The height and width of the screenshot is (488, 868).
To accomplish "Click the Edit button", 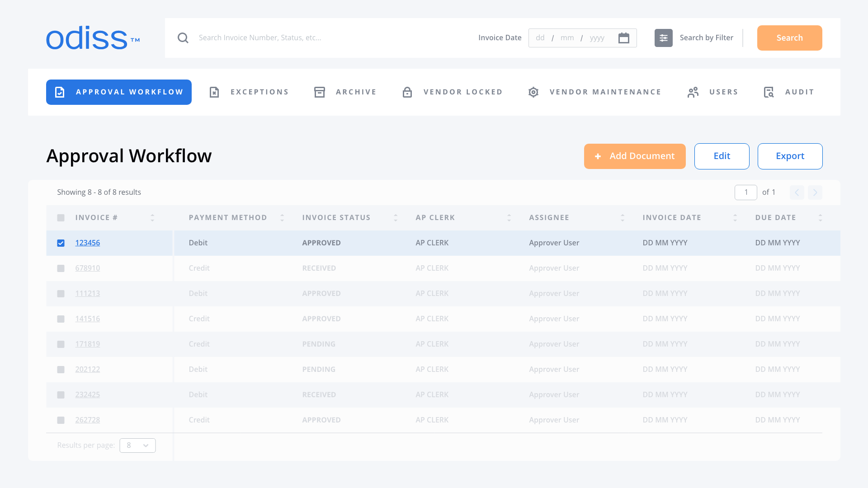I will (x=722, y=156).
